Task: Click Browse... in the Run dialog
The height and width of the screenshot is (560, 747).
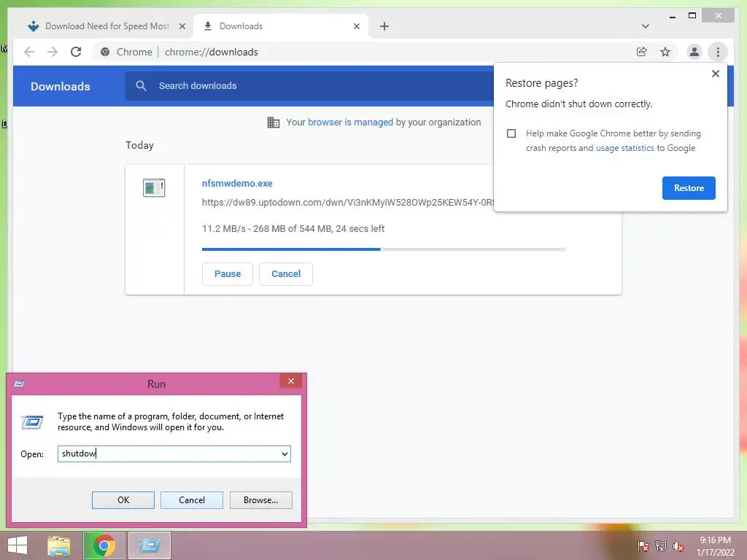Action: (x=260, y=500)
